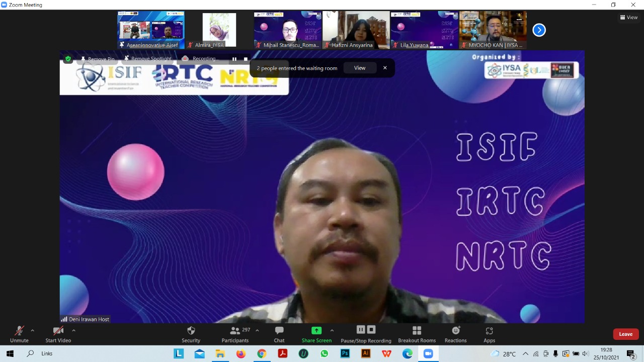Screen dimensions: 644x362
Task: Pause the recording from the bottom toolbar
Action: click(361, 330)
